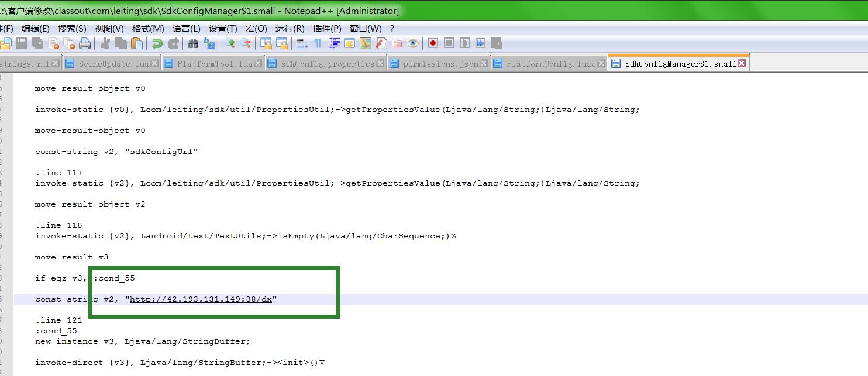Image resolution: width=868 pixels, height=376 pixels.
Task: Click the http://42.193.131.149:88/dx link
Action: pyautogui.click(x=201, y=299)
